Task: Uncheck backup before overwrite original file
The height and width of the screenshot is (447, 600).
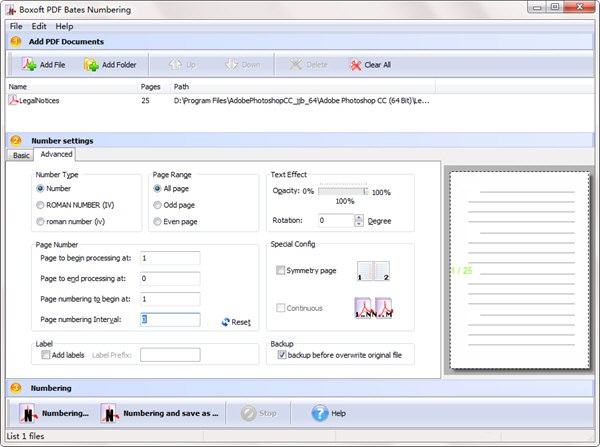Action: tap(282, 355)
